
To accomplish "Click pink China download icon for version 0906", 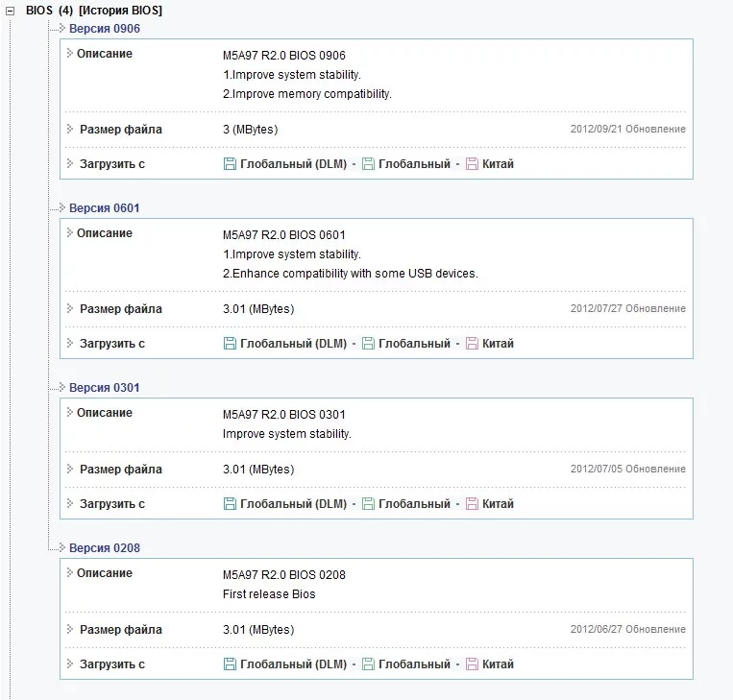I will coord(472,164).
